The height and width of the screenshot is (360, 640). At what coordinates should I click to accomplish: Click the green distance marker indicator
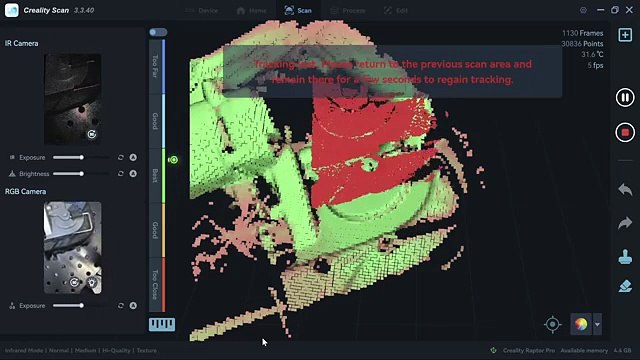pyautogui.click(x=173, y=160)
